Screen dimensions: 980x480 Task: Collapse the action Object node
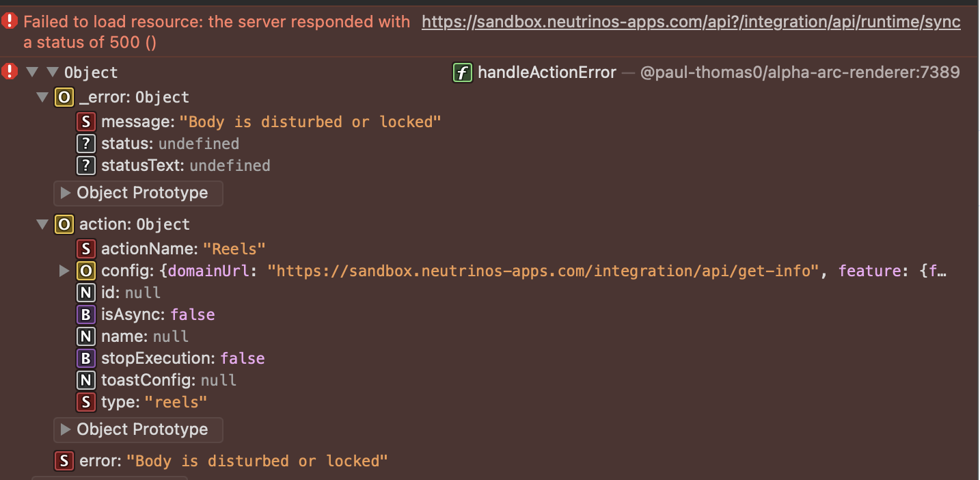pos(43,224)
